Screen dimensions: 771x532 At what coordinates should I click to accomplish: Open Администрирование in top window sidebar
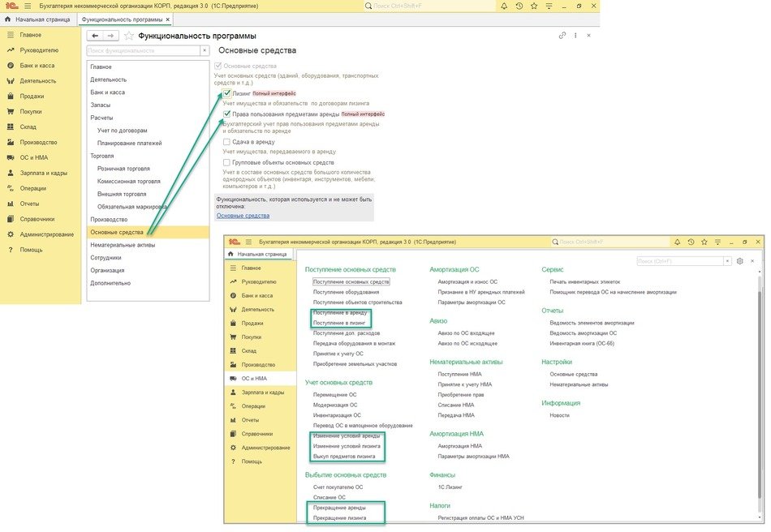(47, 234)
